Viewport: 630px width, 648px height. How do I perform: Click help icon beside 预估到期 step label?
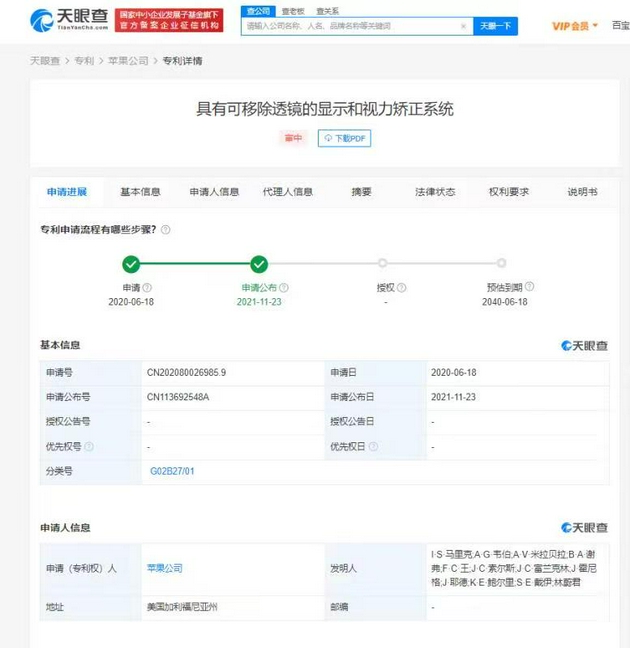pyautogui.click(x=530, y=286)
